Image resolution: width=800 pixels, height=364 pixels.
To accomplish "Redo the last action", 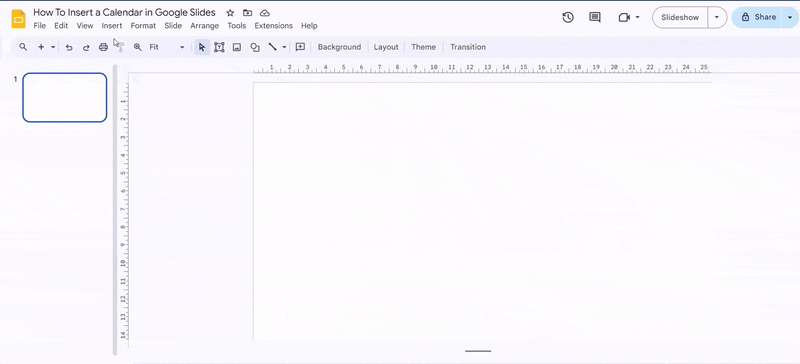I will point(86,47).
